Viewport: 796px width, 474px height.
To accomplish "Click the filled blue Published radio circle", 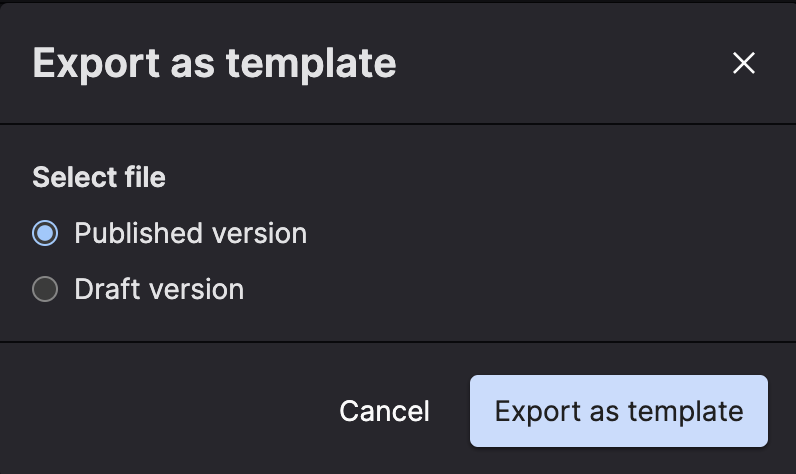I will point(45,234).
